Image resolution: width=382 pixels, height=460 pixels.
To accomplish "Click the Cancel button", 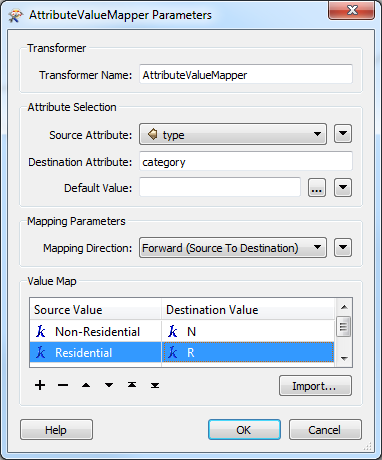I will pyautogui.click(x=325, y=430).
